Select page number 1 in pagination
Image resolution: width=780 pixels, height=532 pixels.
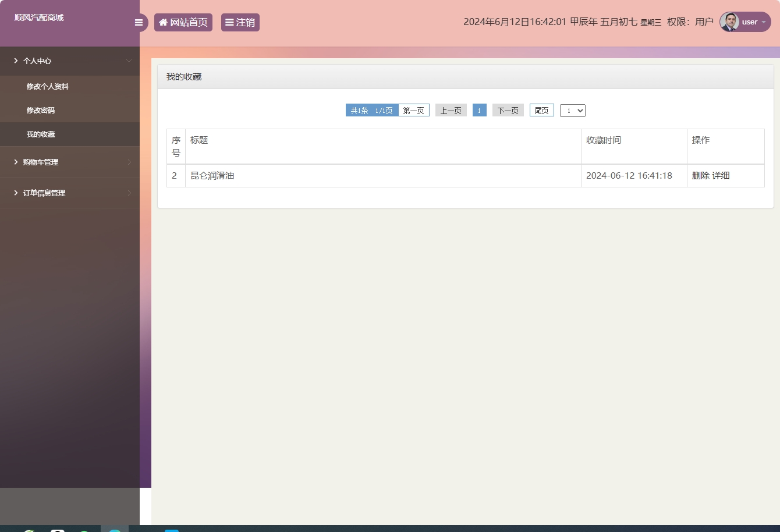coord(479,110)
